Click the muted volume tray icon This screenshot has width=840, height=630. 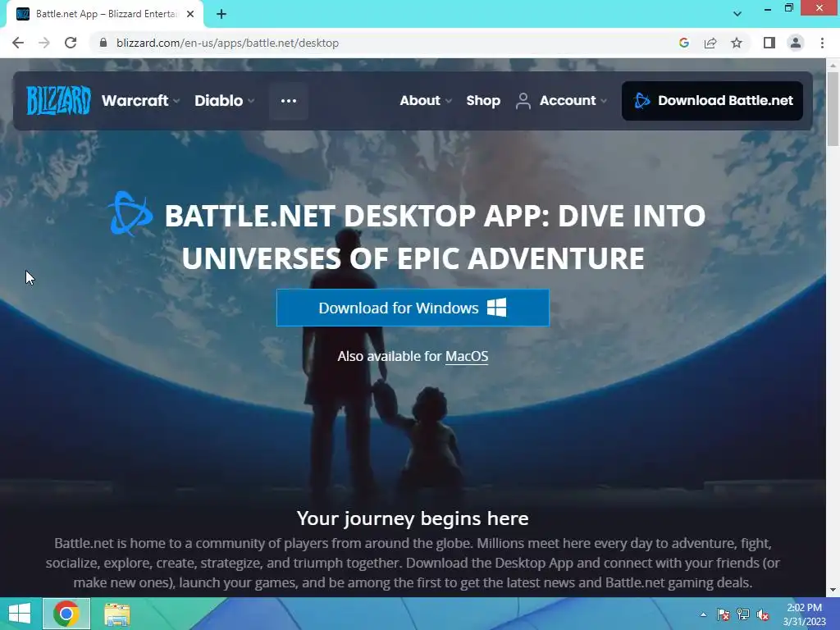coord(763,614)
